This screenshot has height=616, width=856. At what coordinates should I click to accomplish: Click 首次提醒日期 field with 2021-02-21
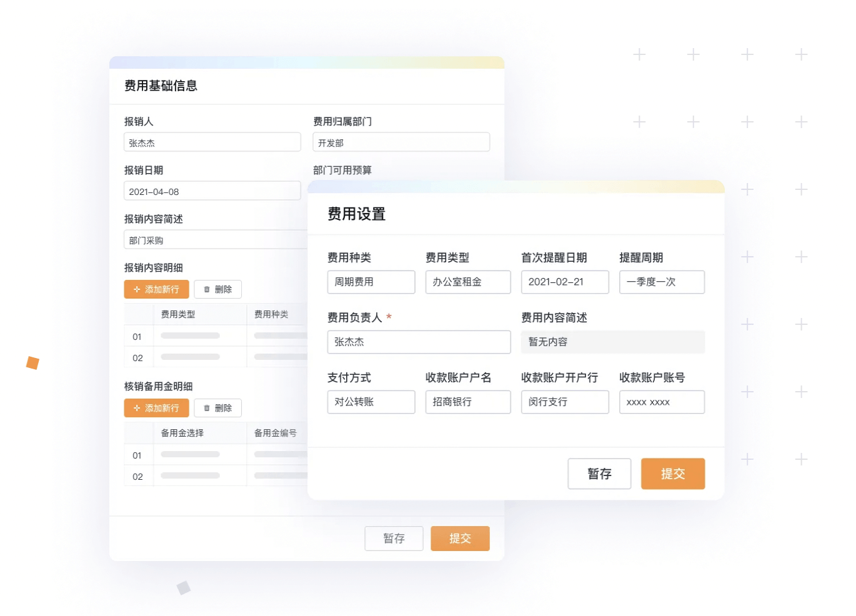(x=564, y=282)
